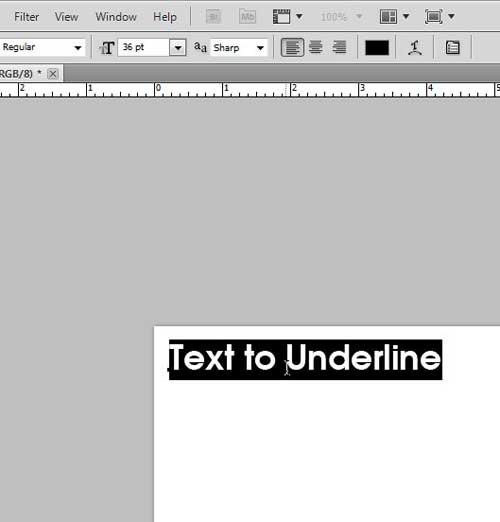This screenshot has height=522, width=500.
Task: Click the Create Warped Text icon
Action: [415, 48]
